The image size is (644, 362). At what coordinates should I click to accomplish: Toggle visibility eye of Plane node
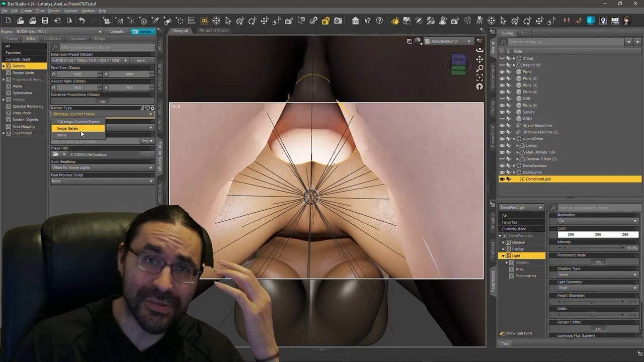click(x=502, y=72)
